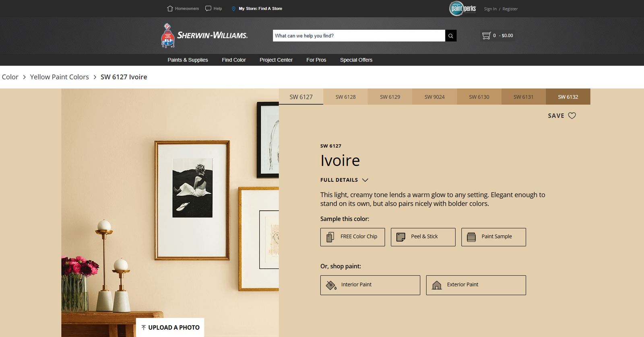Click the upload arrow icon
The image size is (644, 337).
144,328
